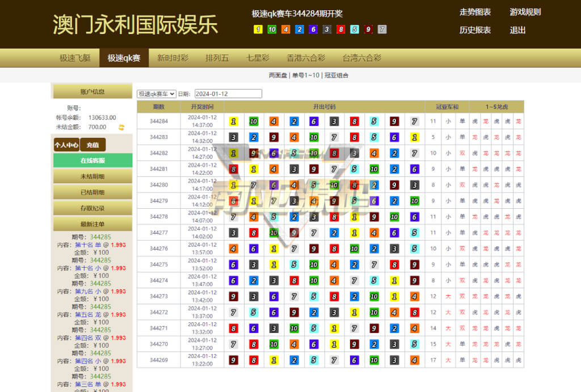The image size is (581, 392).
Task: Open the 排列五 tab
Action: (217, 58)
